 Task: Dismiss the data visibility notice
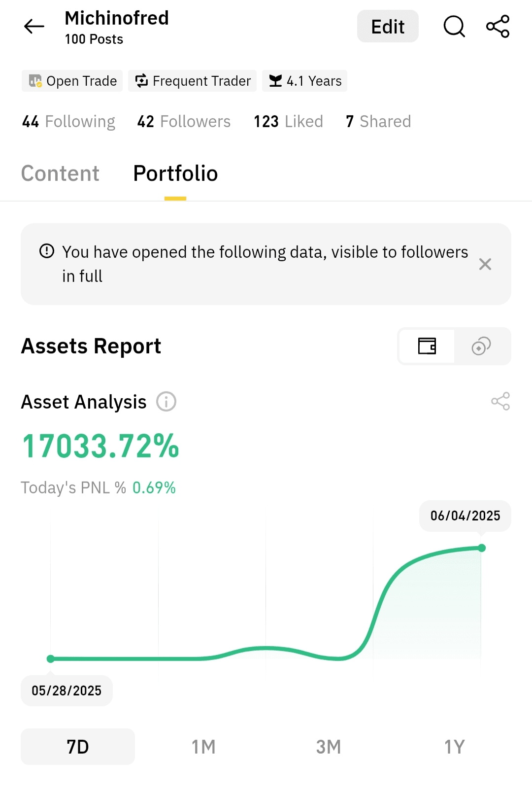[x=485, y=264]
